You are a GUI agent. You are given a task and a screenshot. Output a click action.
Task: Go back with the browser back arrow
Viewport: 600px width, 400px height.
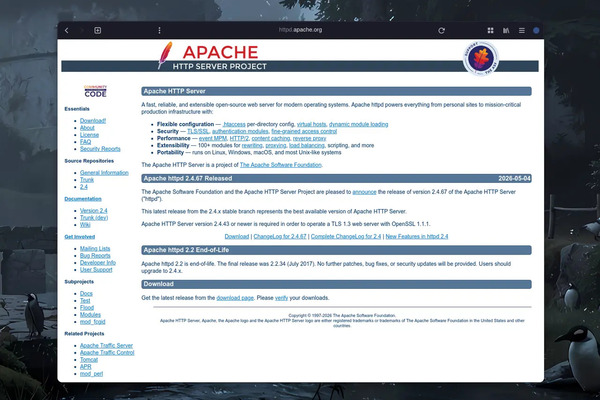click(x=67, y=30)
